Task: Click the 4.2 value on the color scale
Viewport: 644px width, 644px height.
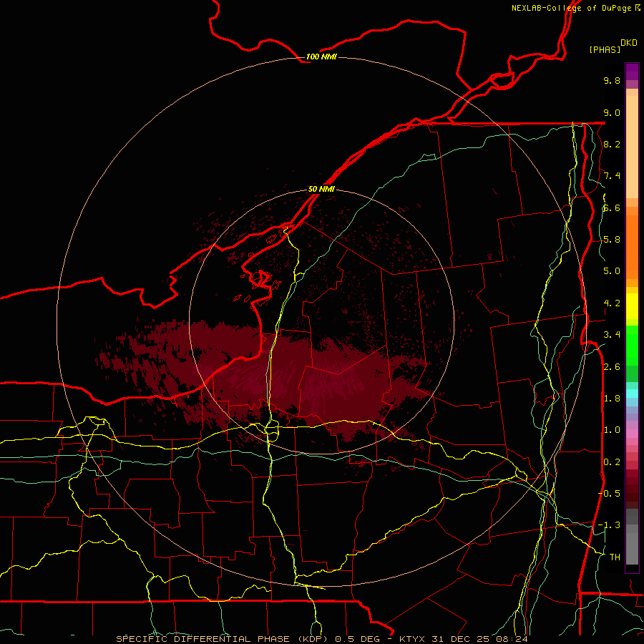Action: point(612,303)
